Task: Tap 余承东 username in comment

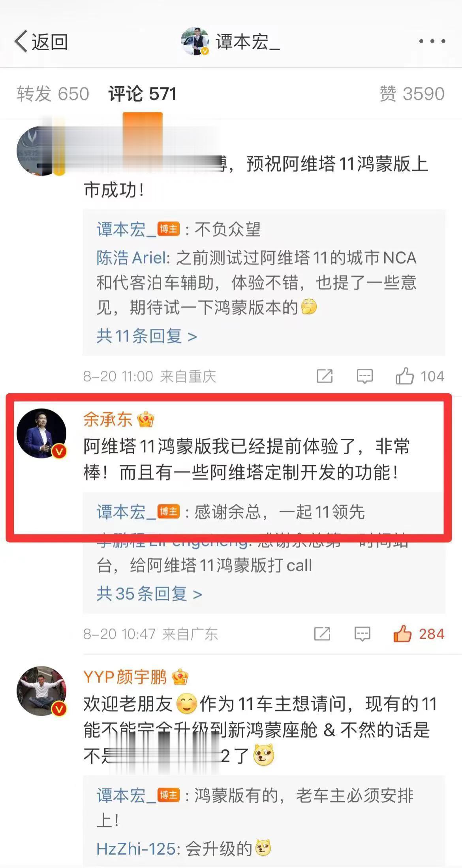Action: [x=107, y=419]
